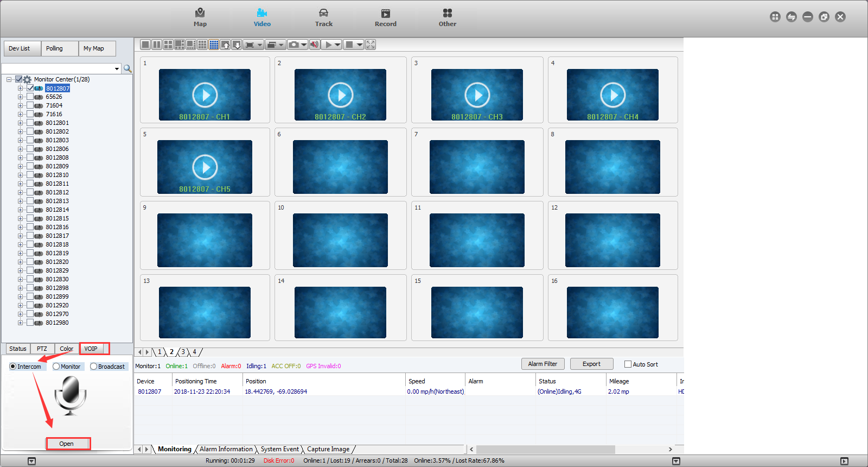Check the box for device 65626

click(30, 97)
